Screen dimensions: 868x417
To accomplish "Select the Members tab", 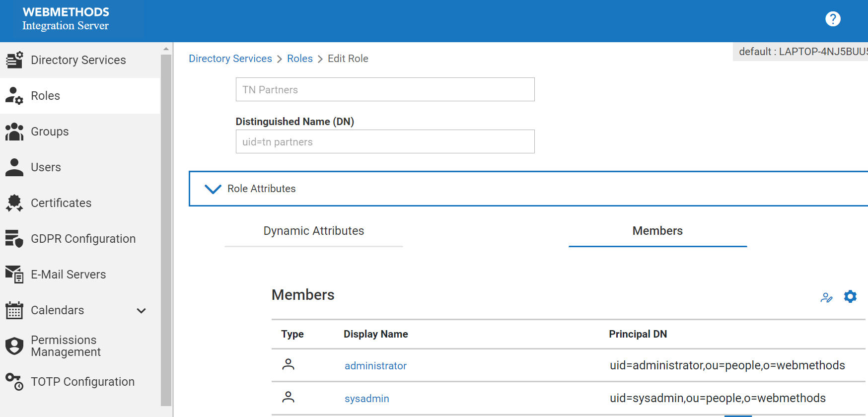I will point(657,231).
